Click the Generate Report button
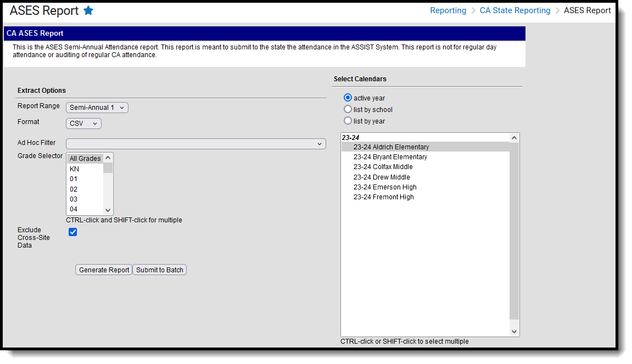Screen dimensions: 632x364 104,270
